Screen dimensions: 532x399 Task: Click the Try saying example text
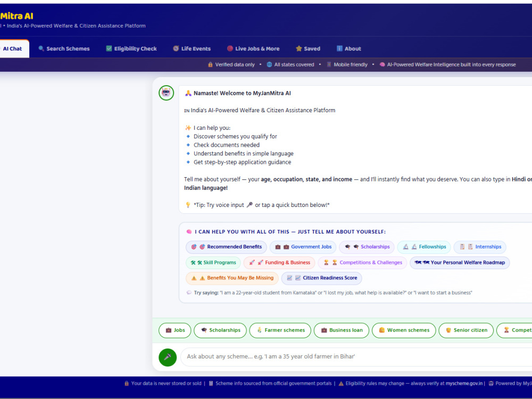point(346,293)
